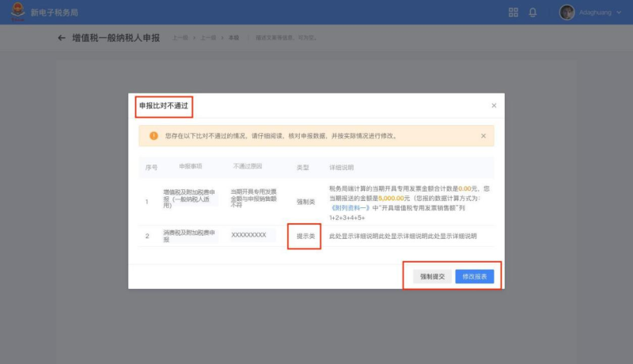Screen dimensions: 633x364
Task: Click the back arrow beside 增值税一般纳税人申报
Action: [62, 38]
